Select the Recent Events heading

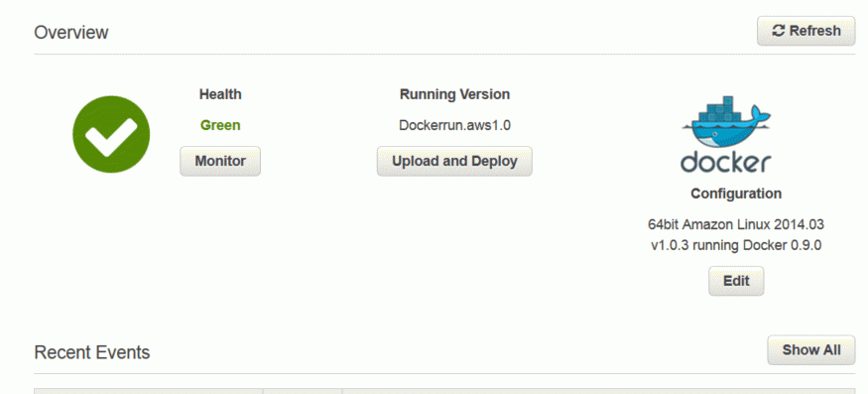coord(92,352)
